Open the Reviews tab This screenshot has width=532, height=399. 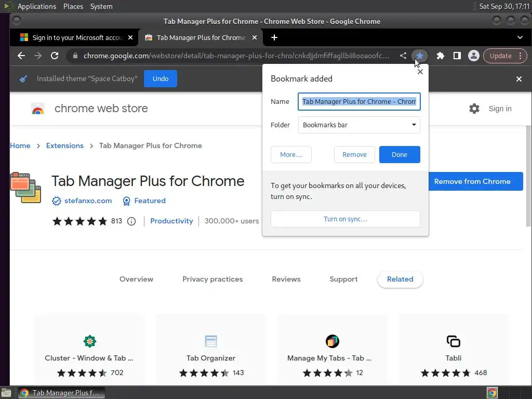point(286,279)
